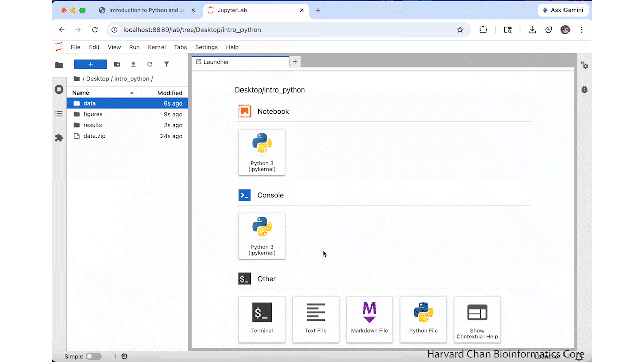The image size is (644, 362).
Task: Open the data.zip file
Action: coord(94,136)
